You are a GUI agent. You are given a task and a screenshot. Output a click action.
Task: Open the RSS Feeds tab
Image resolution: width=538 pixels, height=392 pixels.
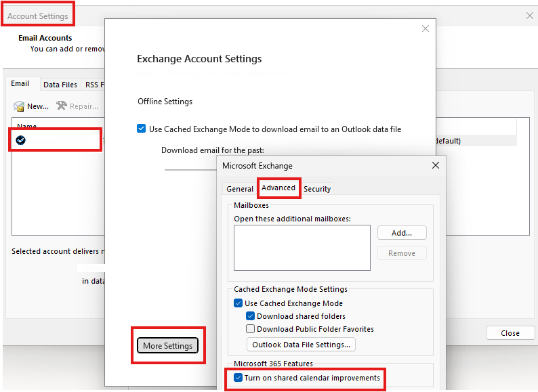point(94,85)
